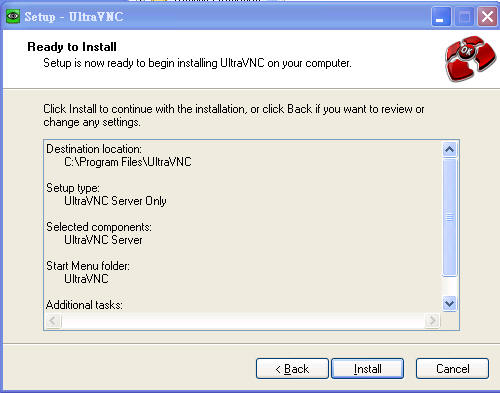Click the disabled maximize button
This screenshot has width=500, height=393.
tap(464, 17)
